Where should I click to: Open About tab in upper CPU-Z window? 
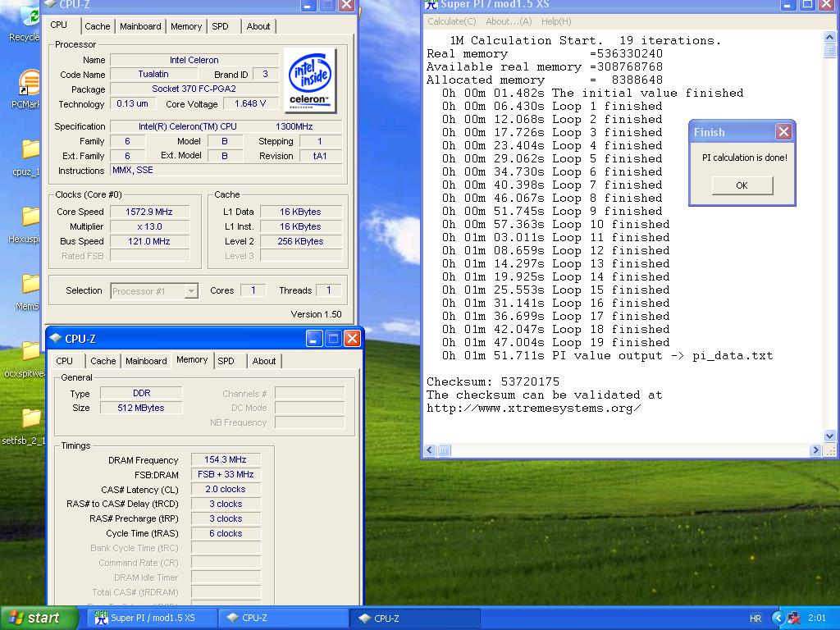click(258, 26)
